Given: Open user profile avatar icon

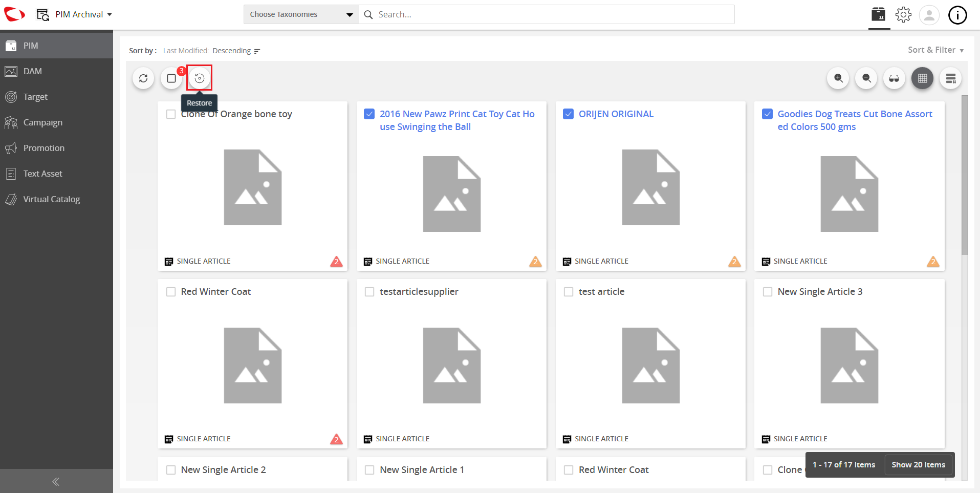Looking at the screenshot, I should pyautogui.click(x=929, y=15).
